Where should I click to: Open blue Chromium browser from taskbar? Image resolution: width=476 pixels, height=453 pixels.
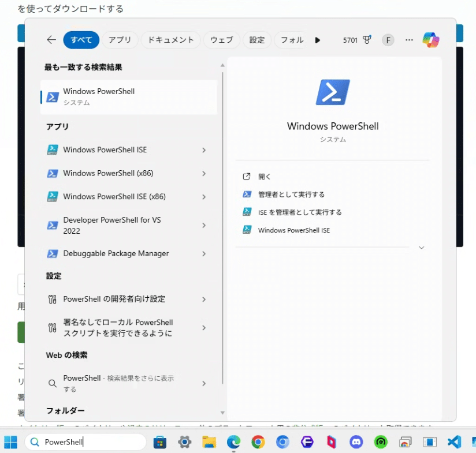[282, 442]
